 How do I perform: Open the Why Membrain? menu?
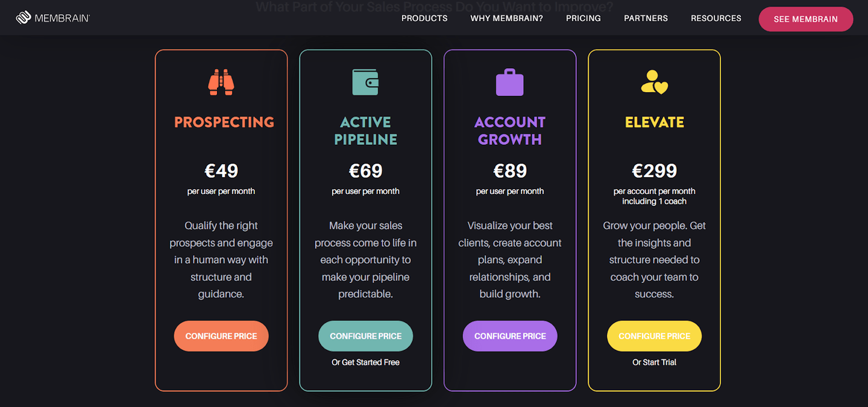(507, 18)
